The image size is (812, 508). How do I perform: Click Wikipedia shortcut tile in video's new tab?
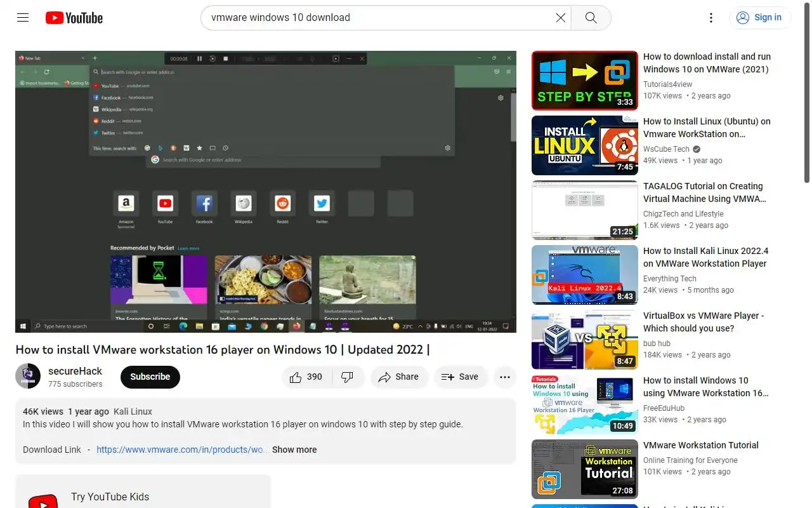(x=244, y=203)
